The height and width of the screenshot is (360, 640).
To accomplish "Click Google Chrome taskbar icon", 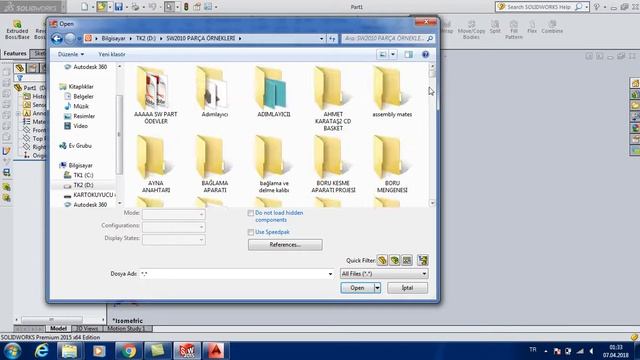I will [129, 351].
